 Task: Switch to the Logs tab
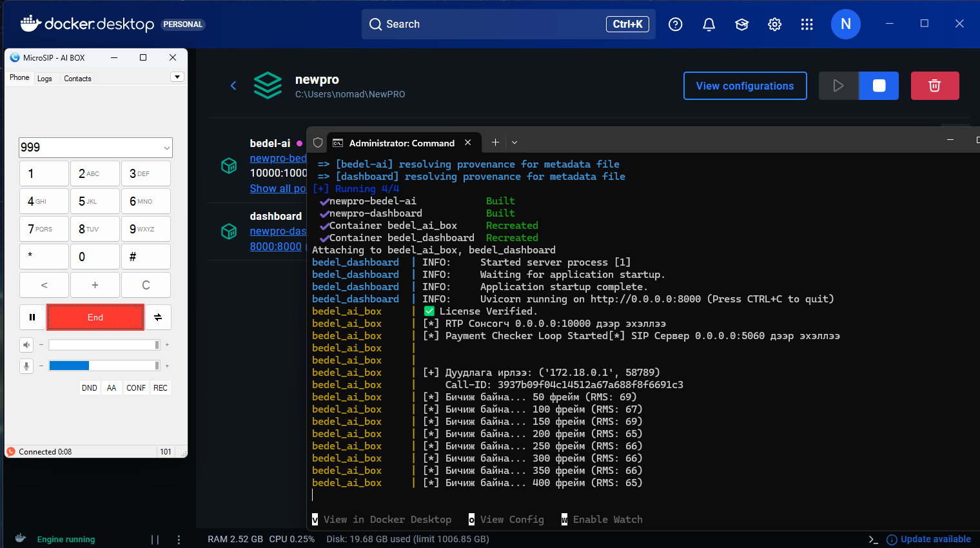point(44,79)
